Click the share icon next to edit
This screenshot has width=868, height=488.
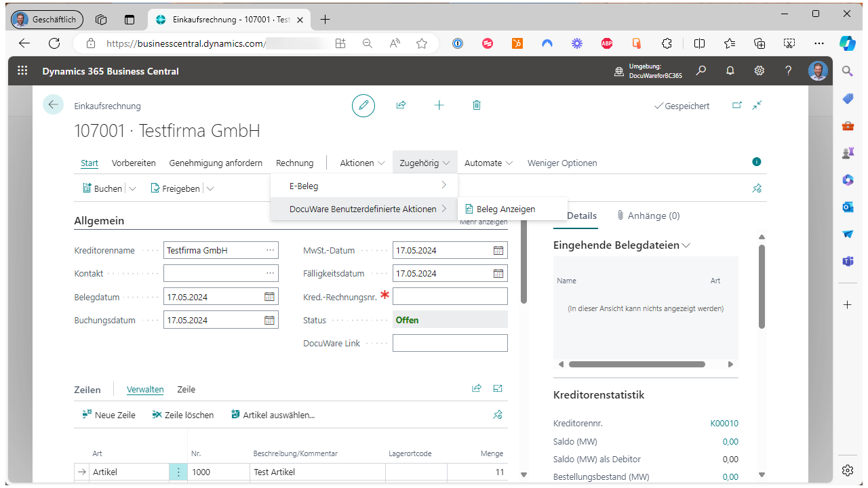click(x=401, y=105)
